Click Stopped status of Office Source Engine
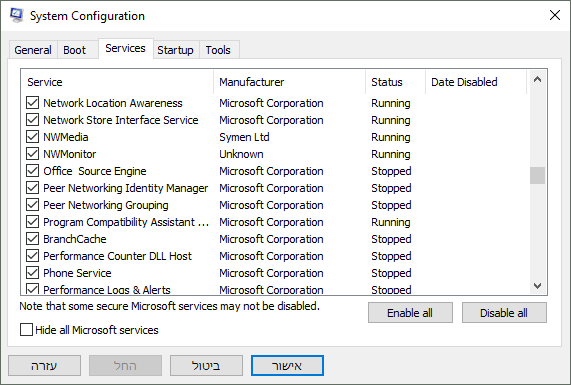 [391, 171]
